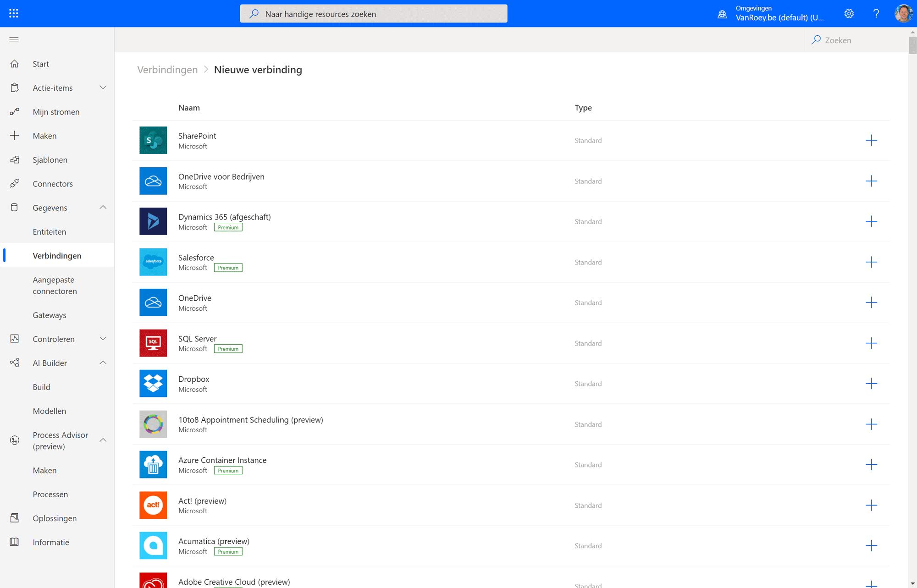Image resolution: width=917 pixels, height=588 pixels.
Task: Expand the Actie-items chevron
Action: click(103, 88)
